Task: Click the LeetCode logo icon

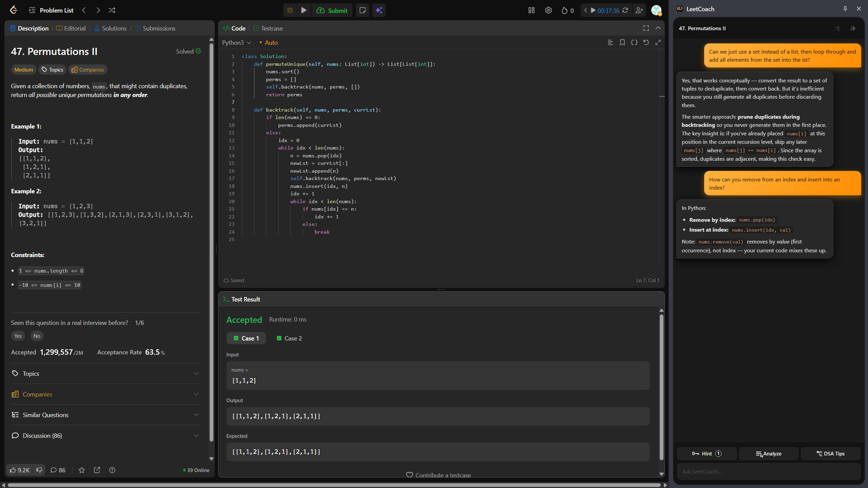Action: click(14, 10)
